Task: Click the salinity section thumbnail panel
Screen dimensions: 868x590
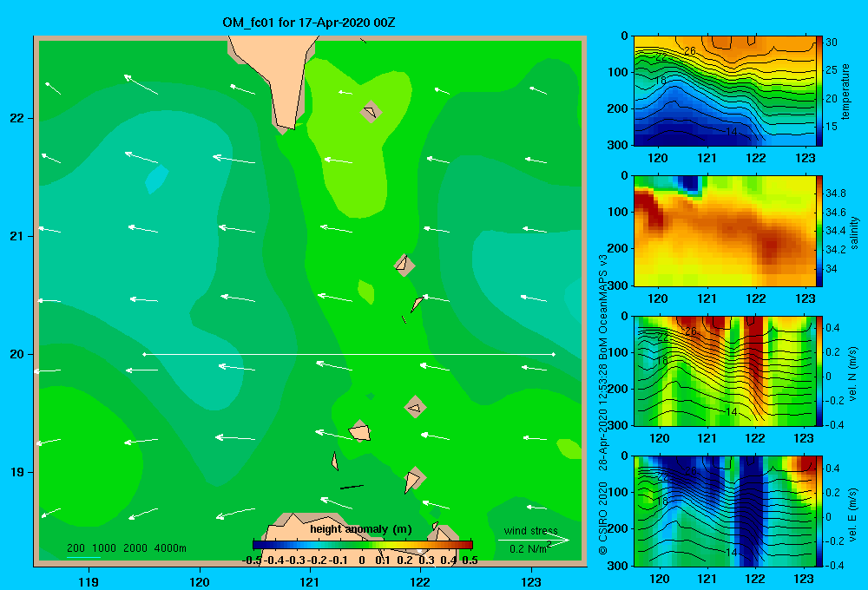Action: click(724, 231)
